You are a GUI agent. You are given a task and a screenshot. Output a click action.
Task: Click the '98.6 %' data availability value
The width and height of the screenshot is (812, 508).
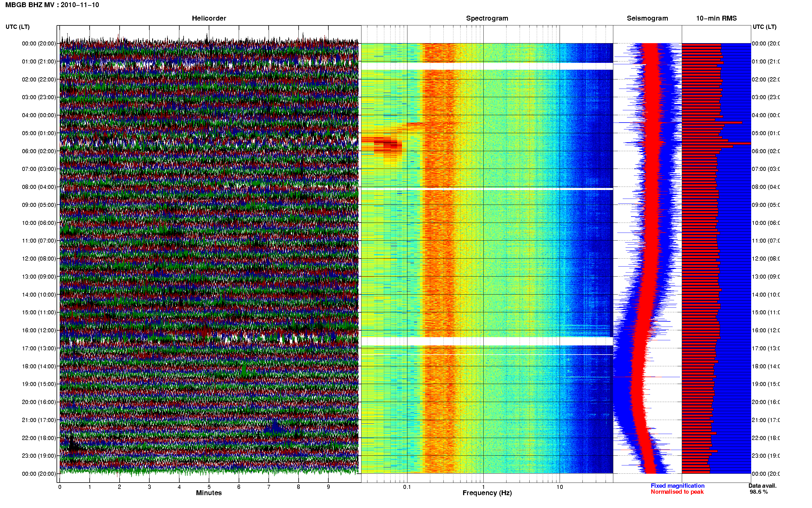point(759,492)
